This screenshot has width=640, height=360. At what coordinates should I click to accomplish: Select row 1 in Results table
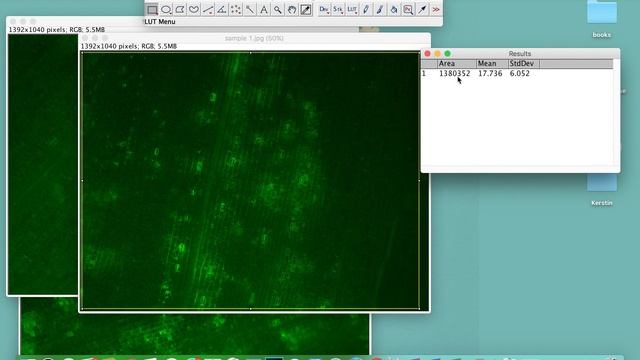(517, 73)
